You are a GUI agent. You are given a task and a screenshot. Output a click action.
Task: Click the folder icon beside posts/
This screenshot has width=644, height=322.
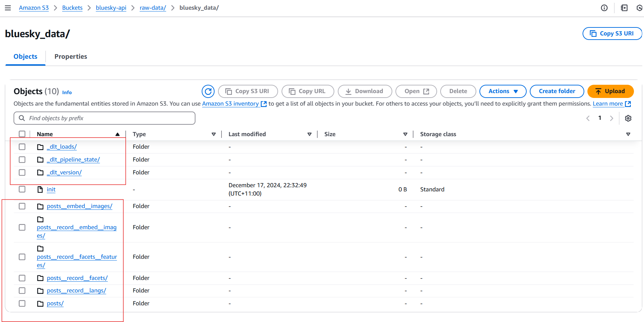pos(40,303)
